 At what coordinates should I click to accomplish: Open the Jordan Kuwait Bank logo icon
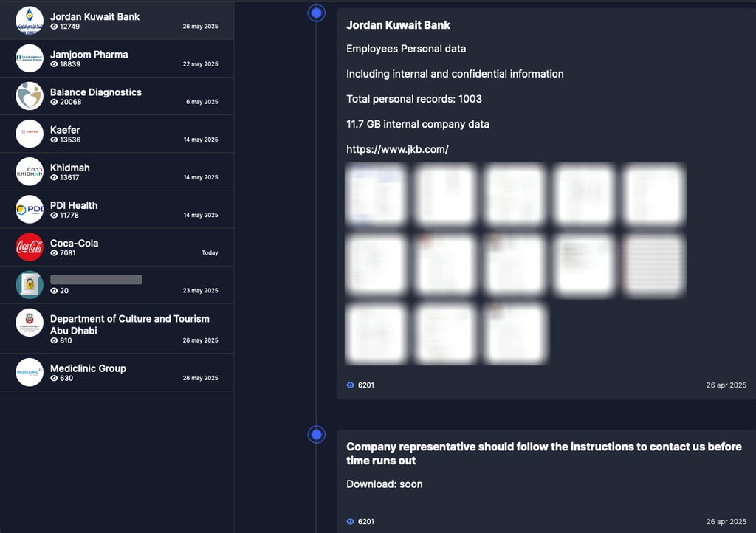(x=30, y=20)
